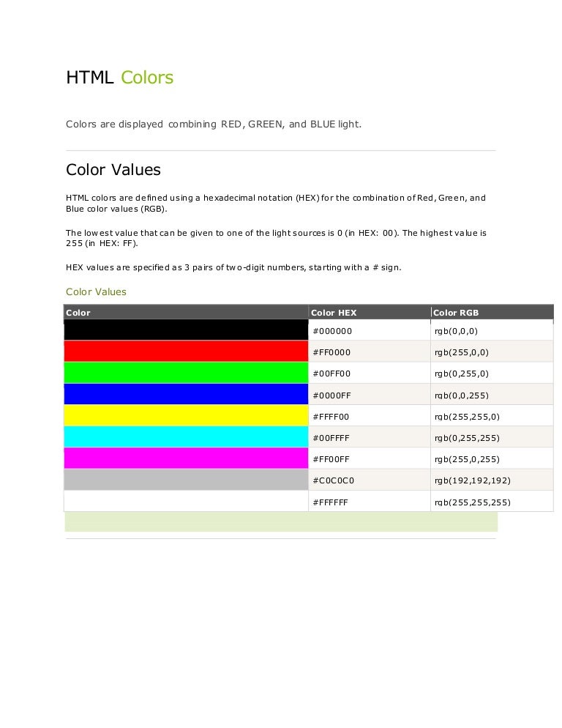Screen dimensions: 562x728
Task: Click the black color swatch
Action: [x=186, y=330]
